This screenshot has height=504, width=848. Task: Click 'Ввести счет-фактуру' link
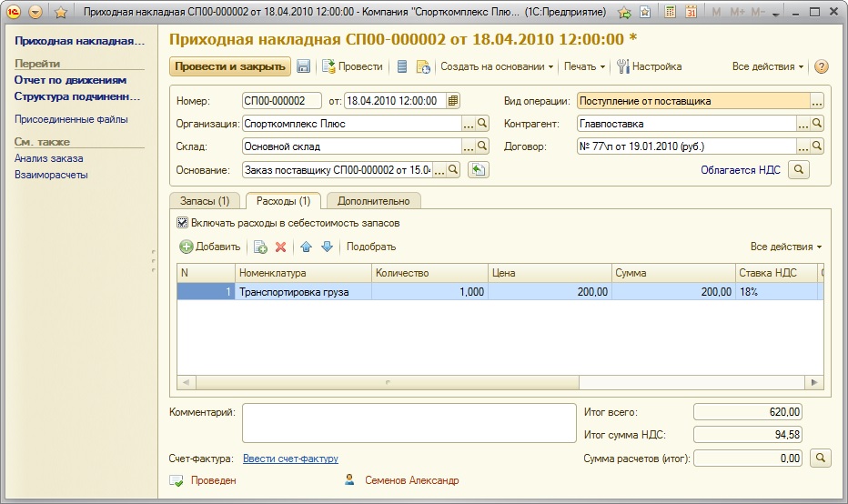tap(290, 459)
